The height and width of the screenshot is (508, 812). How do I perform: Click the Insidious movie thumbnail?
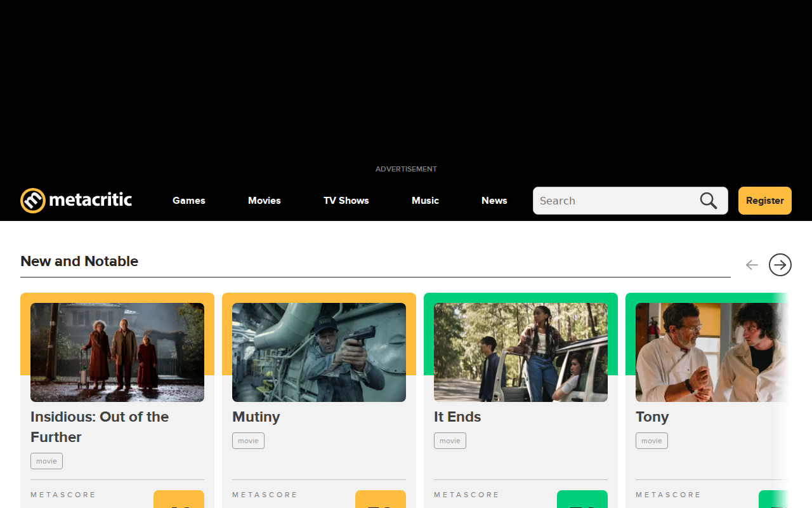[x=117, y=352]
